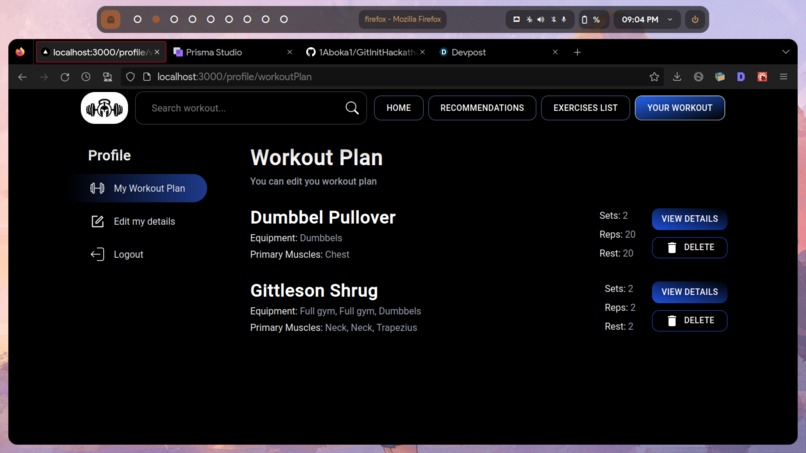The image size is (806, 453).
Task: Click the Dumbbel Pullover heading
Action: [x=323, y=218]
